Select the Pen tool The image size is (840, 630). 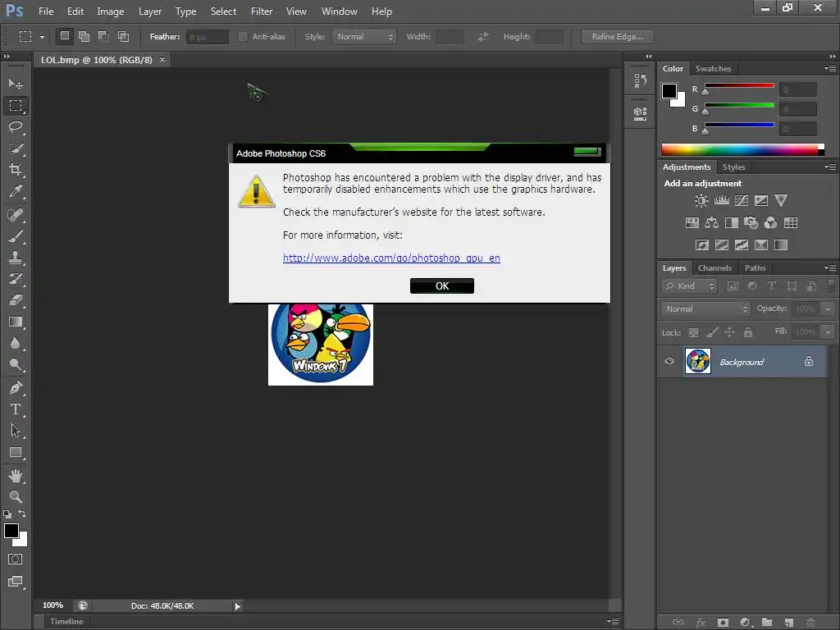(x=16, y=388)
